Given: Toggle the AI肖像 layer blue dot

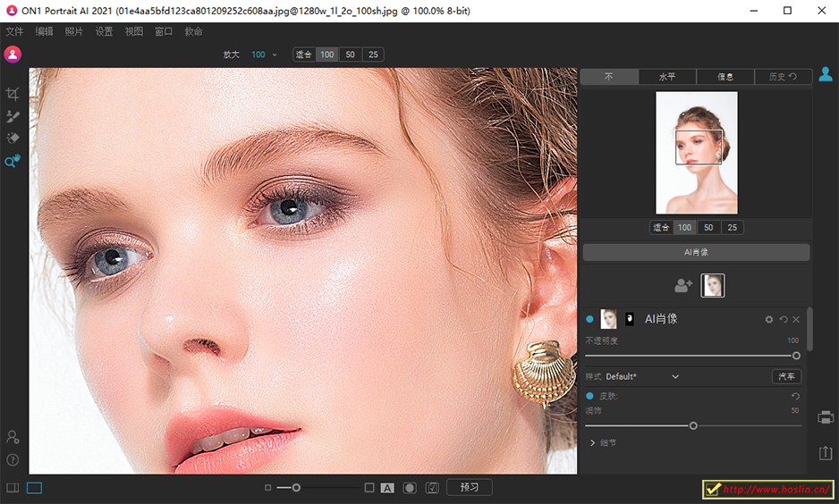Looking at the screenshot, I should (589, 319).
